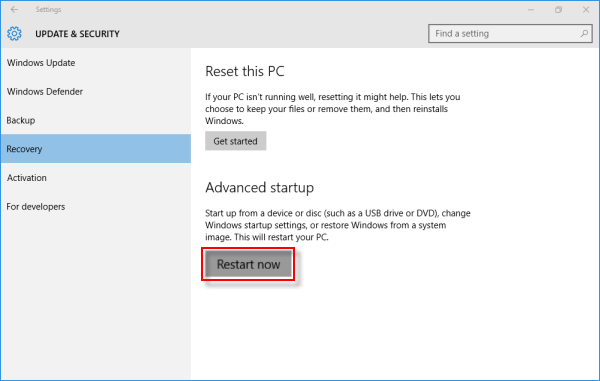This screenshot has width=600, height=381.
Task: Click the Advanced startup heading
Action: 259,188
